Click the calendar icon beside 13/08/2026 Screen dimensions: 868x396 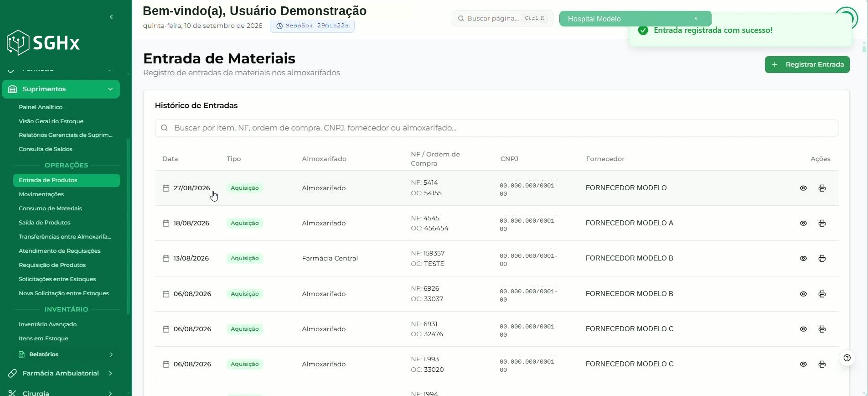tap(166, 258)
